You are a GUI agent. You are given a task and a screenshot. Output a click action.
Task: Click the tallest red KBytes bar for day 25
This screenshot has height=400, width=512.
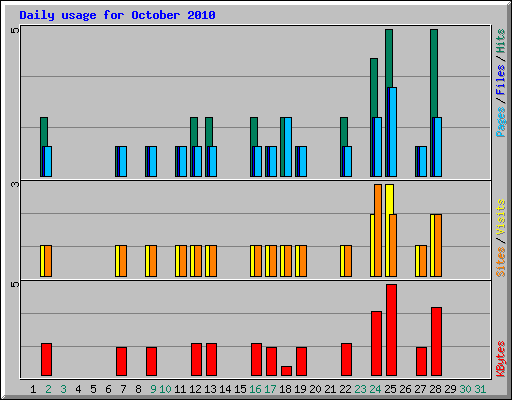[392, 330]
